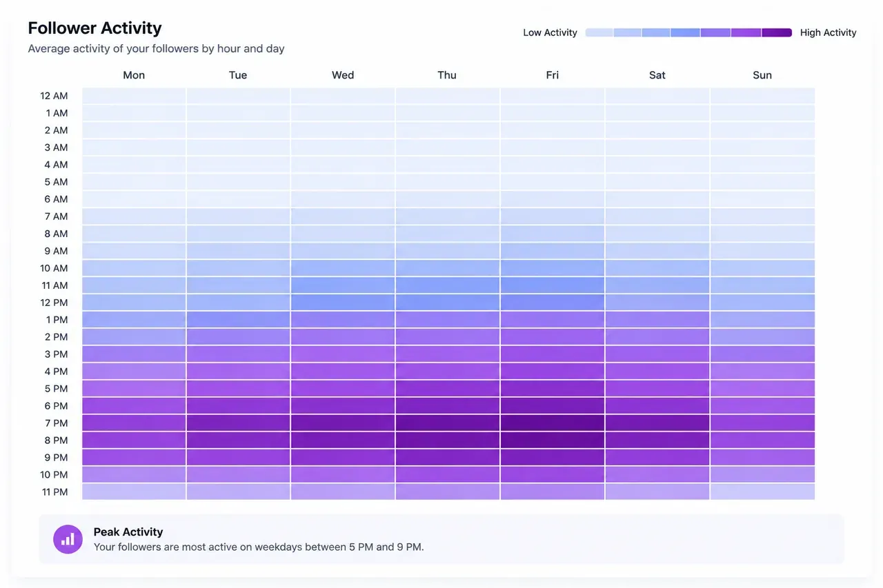This screenshot has height=588, width=883.
Task: Select the darkest High Activity legend swatch
Action: point(777,32)
